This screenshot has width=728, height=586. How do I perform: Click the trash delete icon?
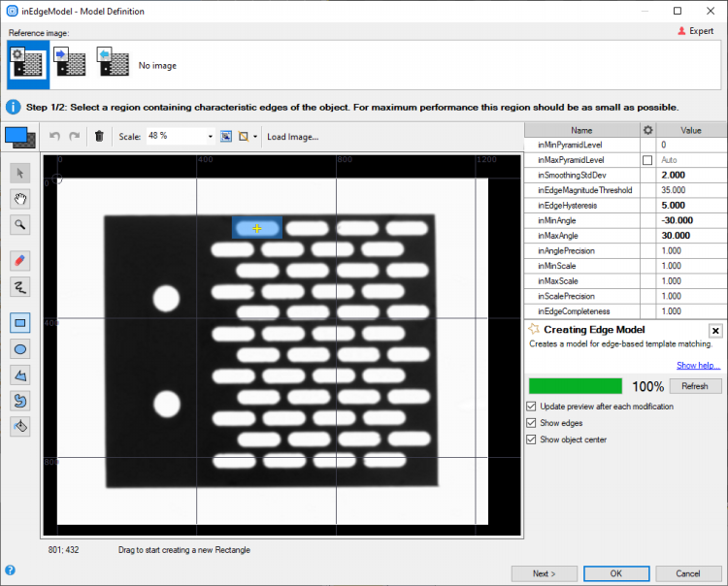[99, 137]
